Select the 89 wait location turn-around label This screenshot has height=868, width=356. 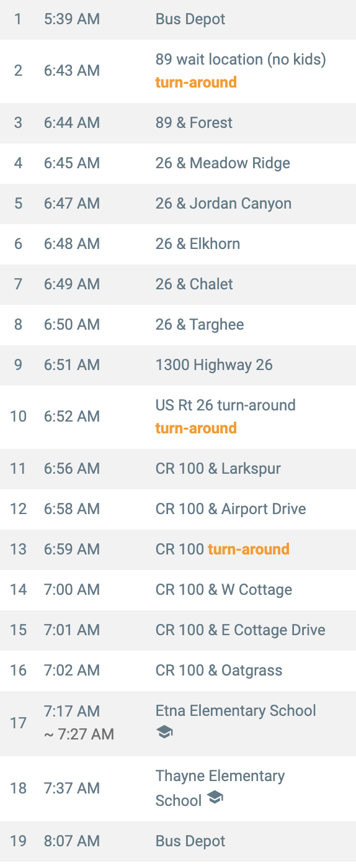point(196,82)
